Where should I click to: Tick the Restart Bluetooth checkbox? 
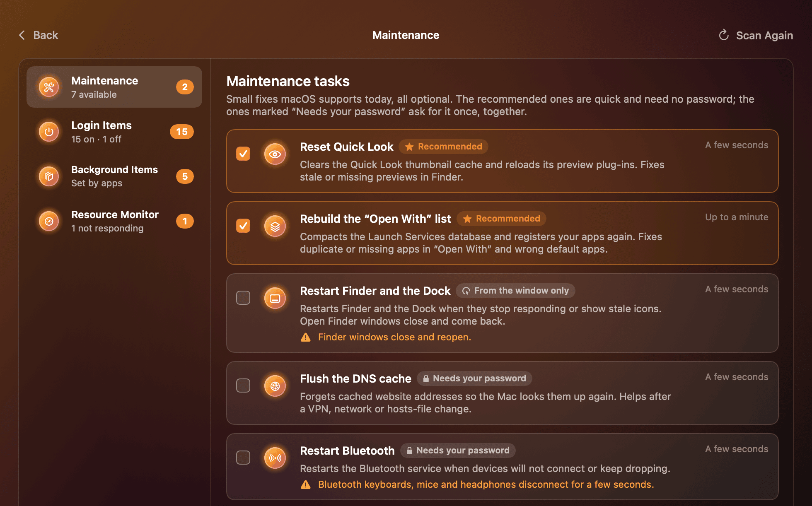click(243, 458)
